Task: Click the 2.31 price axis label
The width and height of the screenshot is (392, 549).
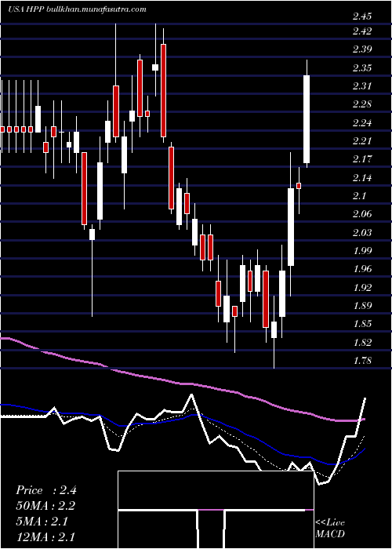Action: pos(362,86)
